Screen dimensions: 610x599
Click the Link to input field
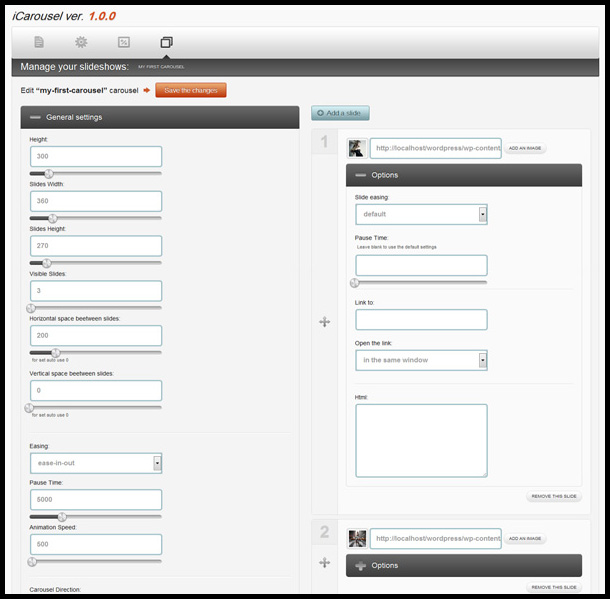[421, 320]
